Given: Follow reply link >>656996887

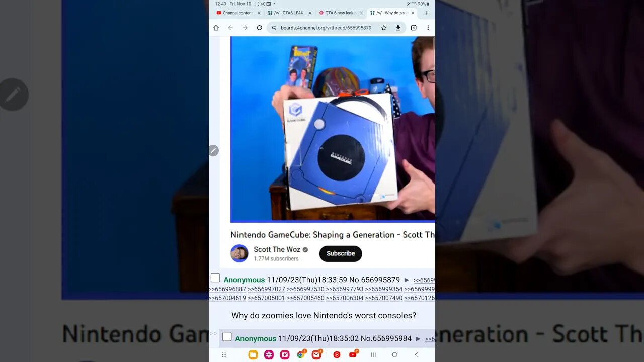Looking at the screenshot, I should pyautogui.click(x=227, y=289).
